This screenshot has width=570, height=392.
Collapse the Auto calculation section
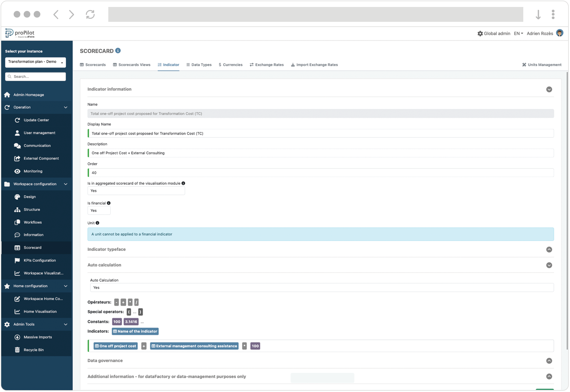[549, 265]
